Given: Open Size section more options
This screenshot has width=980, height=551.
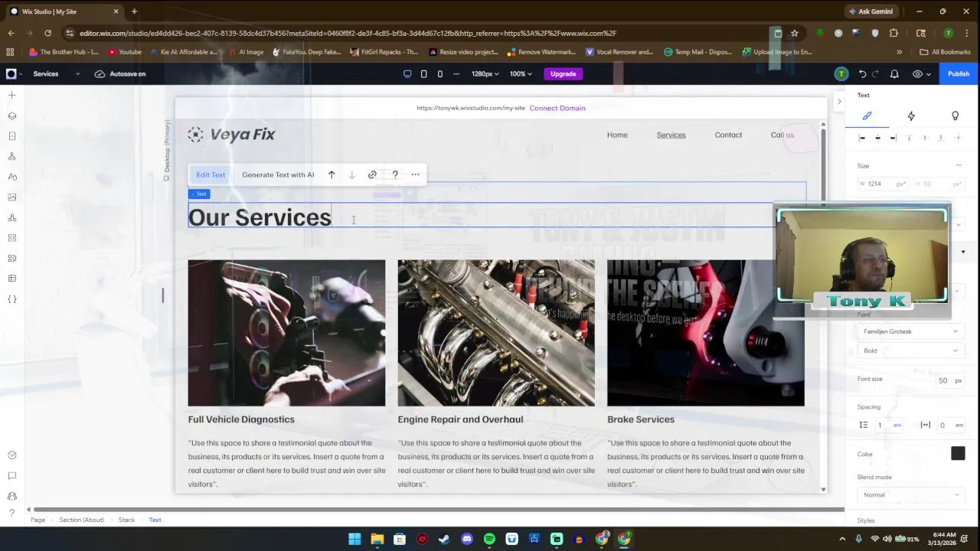Looking at the screenshot, I should pos(959,165).
